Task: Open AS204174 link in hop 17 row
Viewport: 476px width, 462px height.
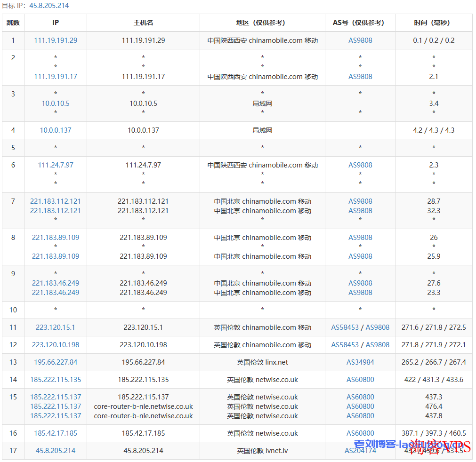Action: click(360, 450)
